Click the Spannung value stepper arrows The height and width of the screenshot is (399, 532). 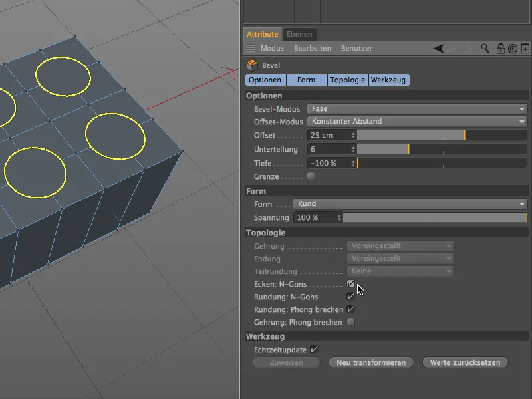tap(339, 218)
